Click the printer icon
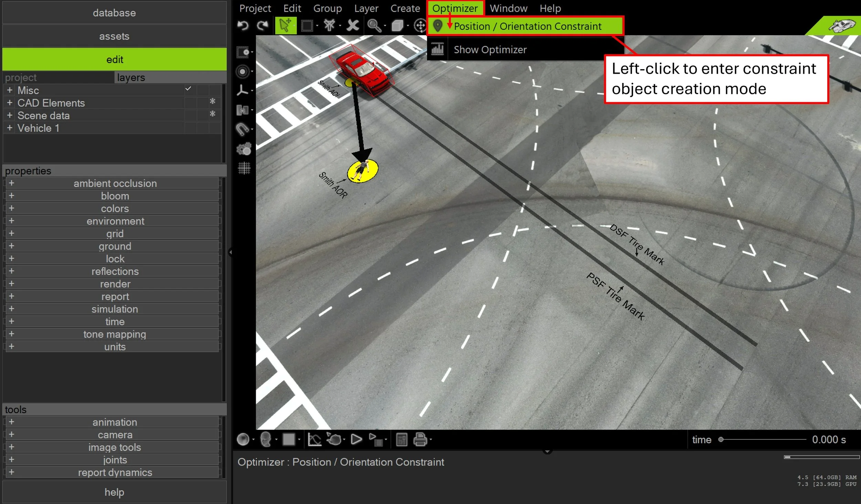This screenshot has width=861, height=504. 420,440
